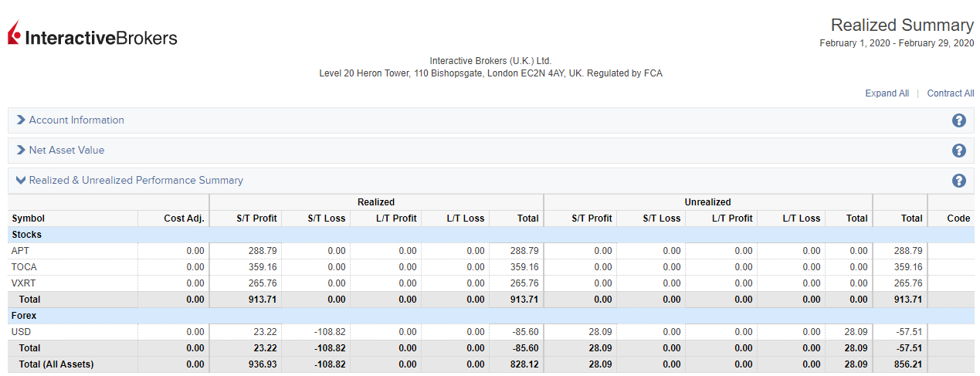
Task: Click the Forex category row
Action: pos(24,316)
